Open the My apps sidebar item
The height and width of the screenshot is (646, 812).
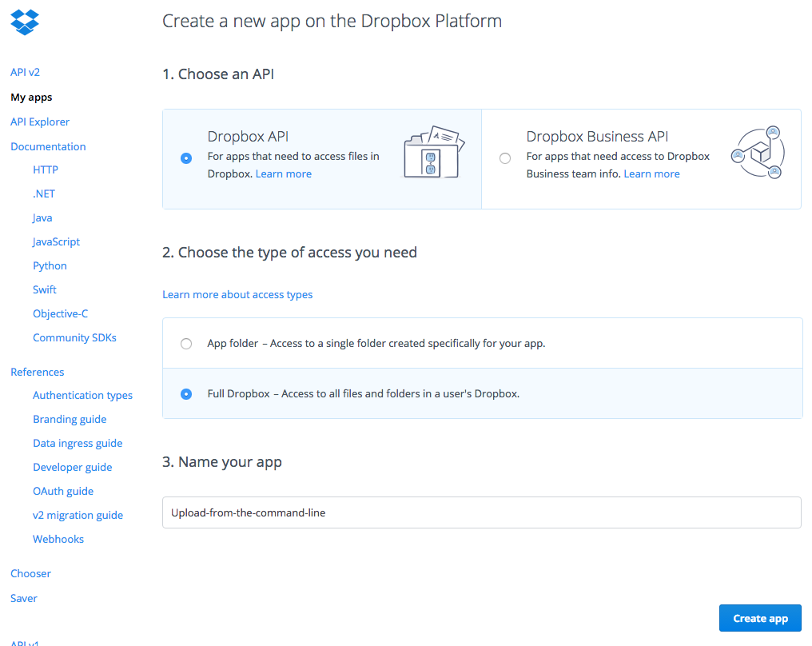click(x=31, y=98)
